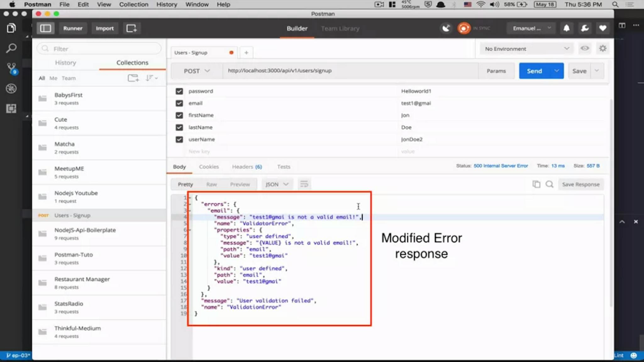This screenshot has height=362, width=644.
Task: Add a new collection icon
Action: 133,78
